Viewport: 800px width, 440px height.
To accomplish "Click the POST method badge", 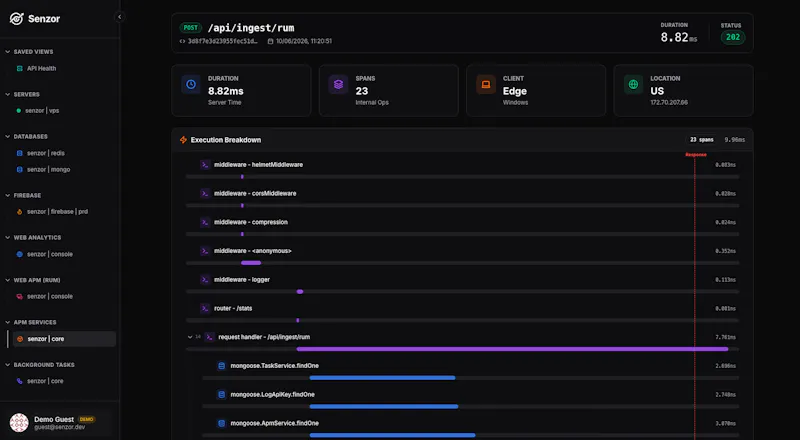I will click(190, 28).
